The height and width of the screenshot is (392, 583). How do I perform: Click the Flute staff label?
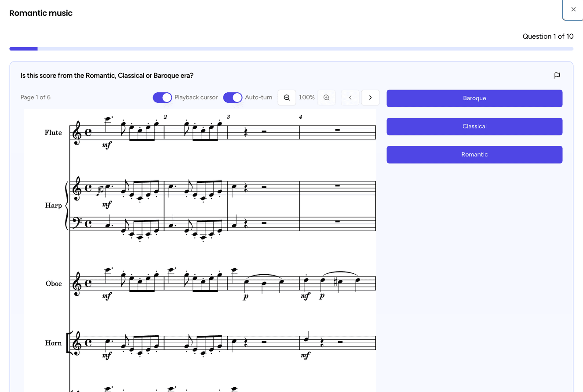[x=53, y=133]
